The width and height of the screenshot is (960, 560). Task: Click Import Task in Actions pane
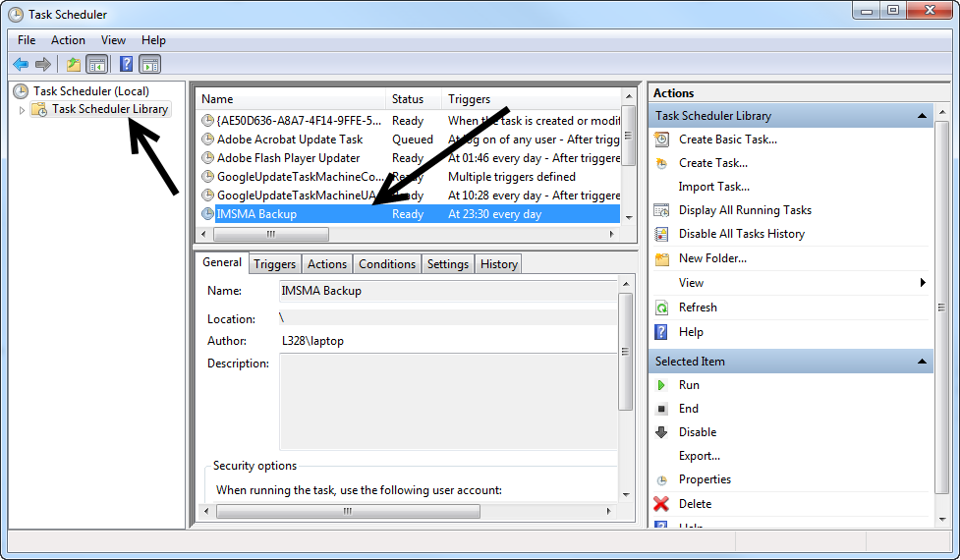(x=713, y=187)
